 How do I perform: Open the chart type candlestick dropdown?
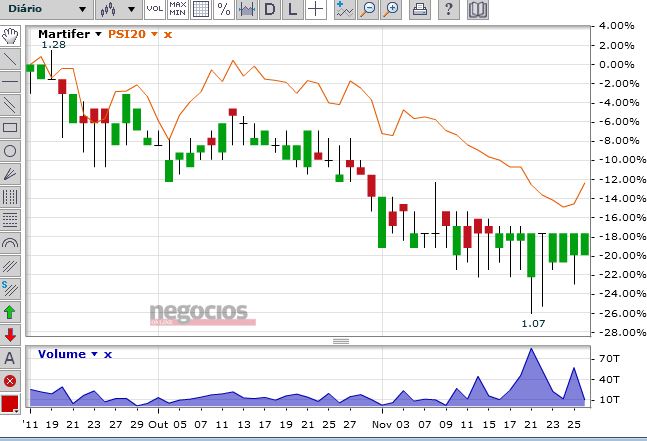118,9
